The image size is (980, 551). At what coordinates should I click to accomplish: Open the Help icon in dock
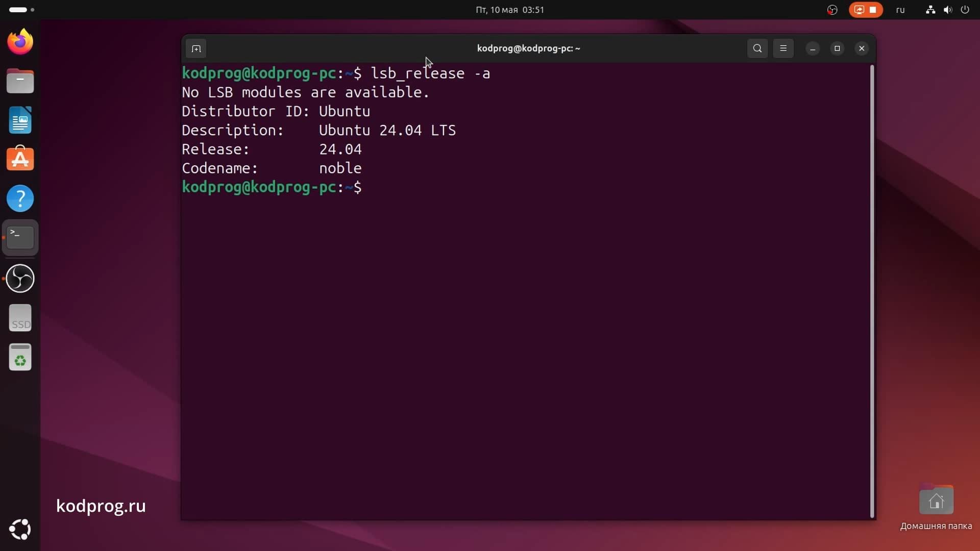[20, 198]
